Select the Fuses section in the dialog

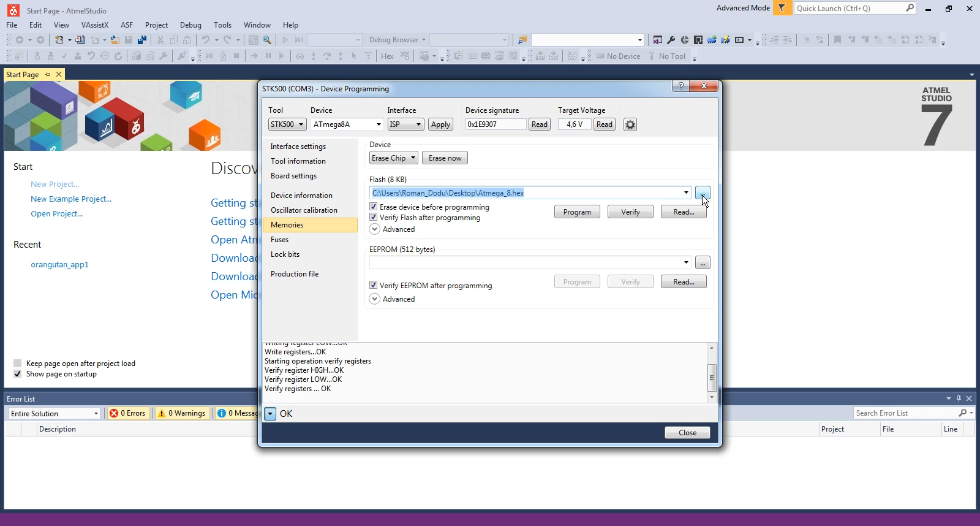point(310,240)
